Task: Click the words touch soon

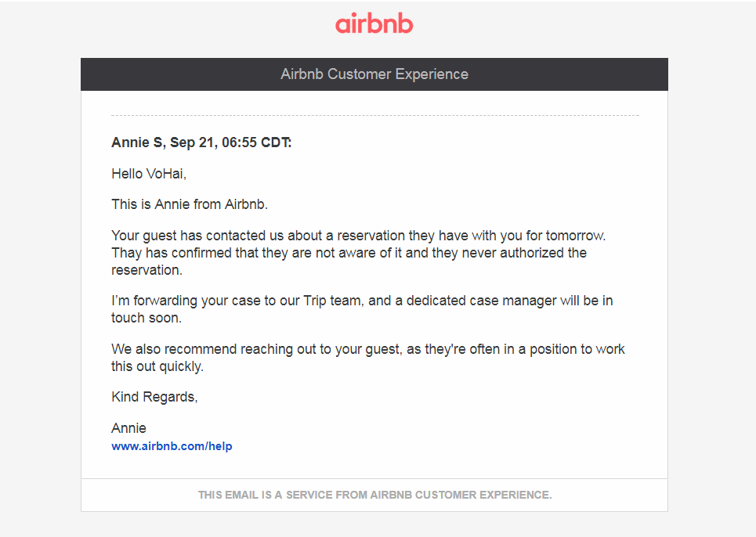Action: [146, 318]
